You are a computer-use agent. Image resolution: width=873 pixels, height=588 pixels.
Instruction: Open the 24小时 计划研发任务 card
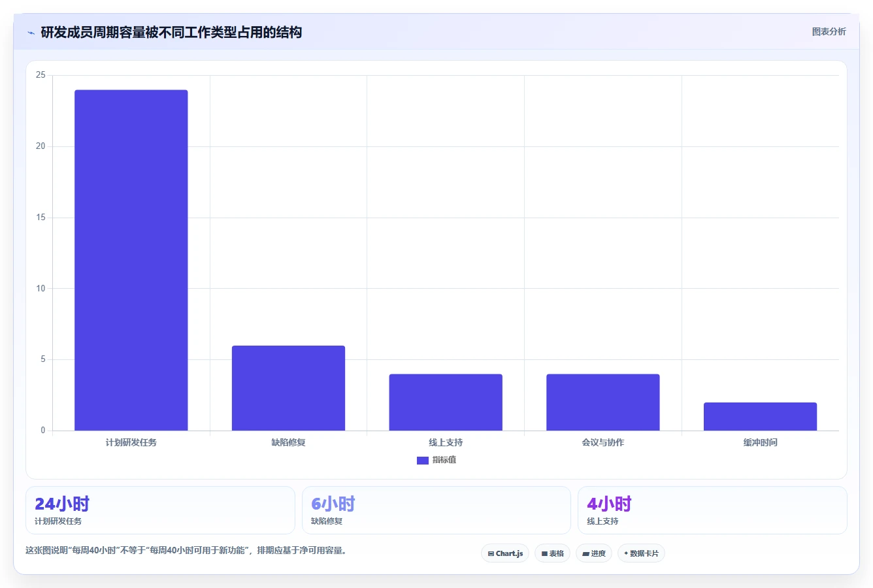pos(160,510)
